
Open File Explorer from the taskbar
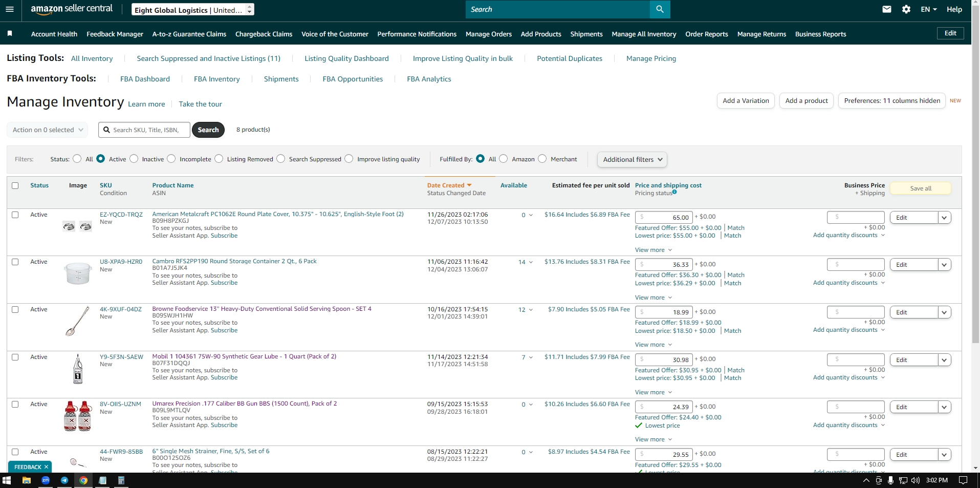[27, 480]
